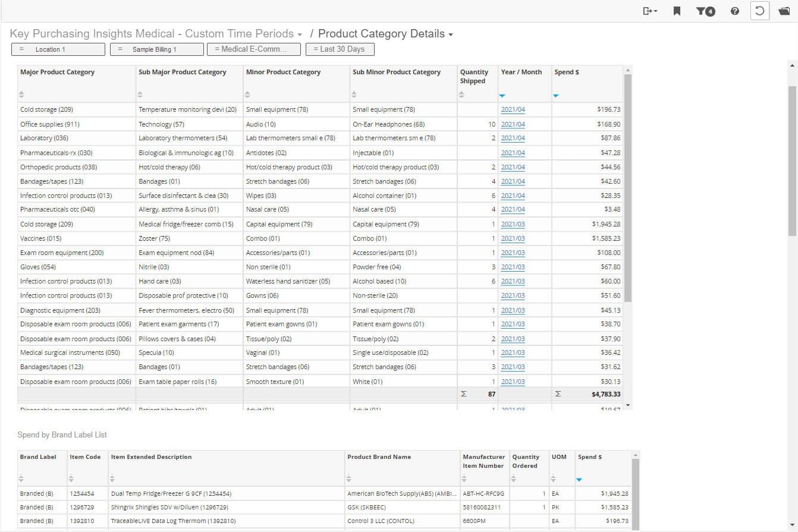Image resolution: width=798 pixels, height=532 pixels.
Task: Click sort arrow under Year / Month column
Action: point(502,95)
